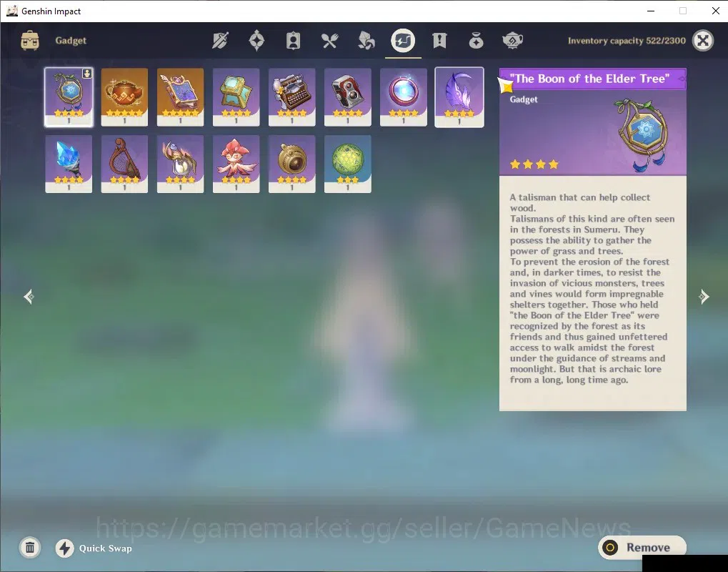Go to next item with right arrow
The image size is (728, 572).
click(704, 297)
